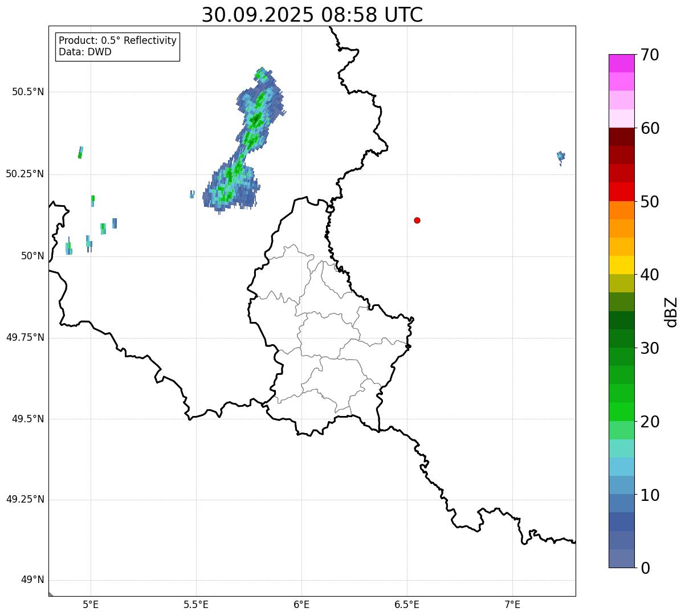Pick the olive swatch just below 40 dBZ

(622, 283)
